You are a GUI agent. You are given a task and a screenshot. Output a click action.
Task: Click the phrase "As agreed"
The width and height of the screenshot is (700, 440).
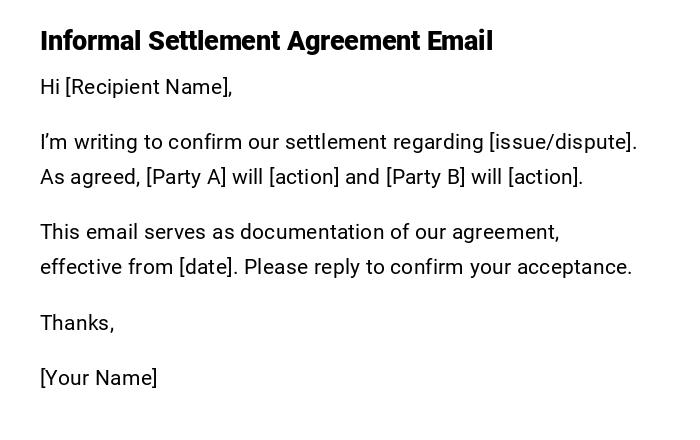(x=88, y=177)
